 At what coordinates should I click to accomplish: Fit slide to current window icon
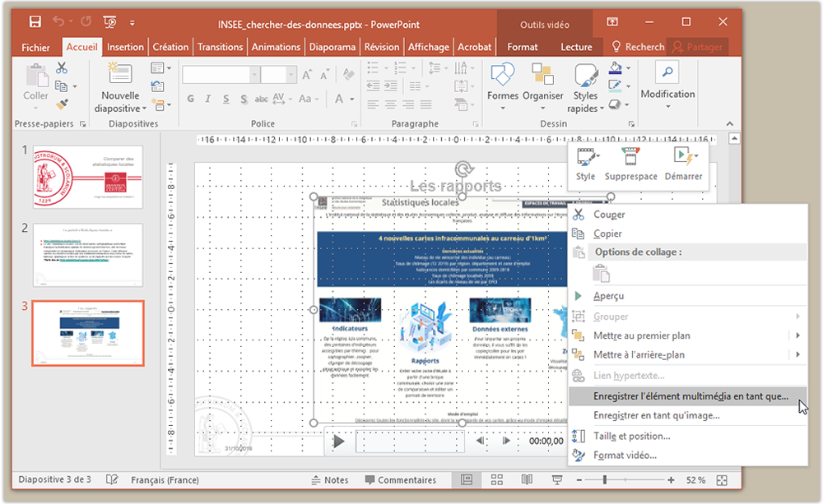pos(722,480)
